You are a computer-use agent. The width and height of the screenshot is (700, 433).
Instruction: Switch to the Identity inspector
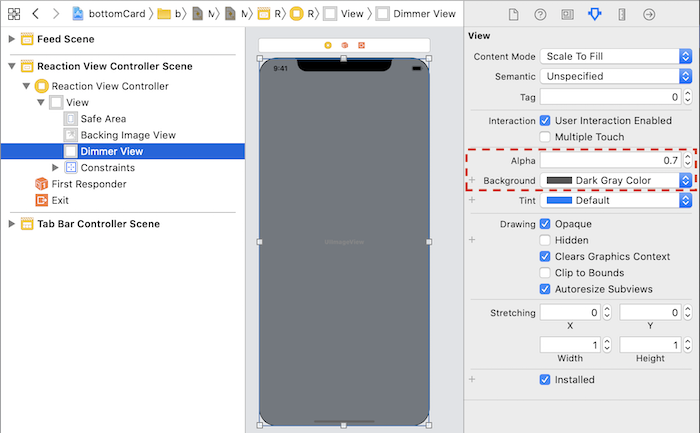[x=568, y=14]
